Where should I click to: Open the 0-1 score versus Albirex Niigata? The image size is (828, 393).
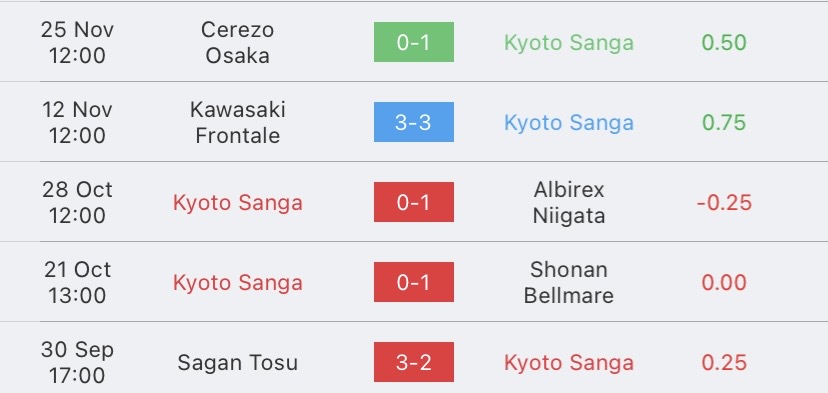point(413,202)
